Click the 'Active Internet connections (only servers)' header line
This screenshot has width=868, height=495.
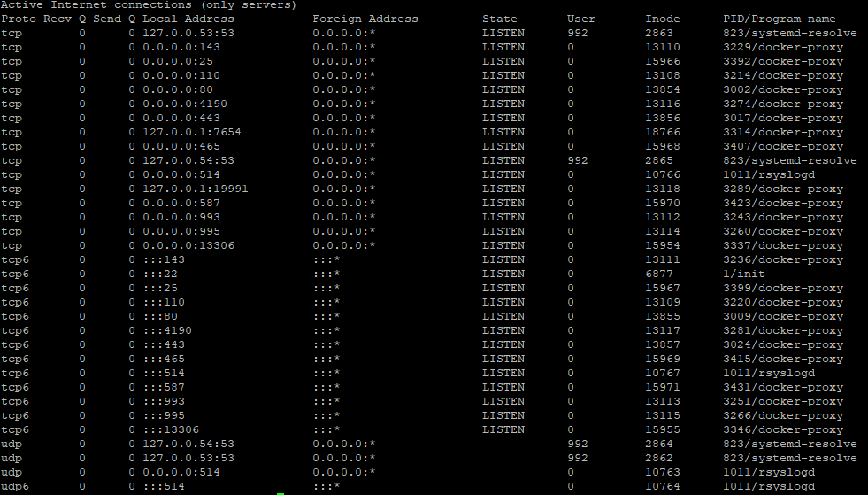pos(149,5)
